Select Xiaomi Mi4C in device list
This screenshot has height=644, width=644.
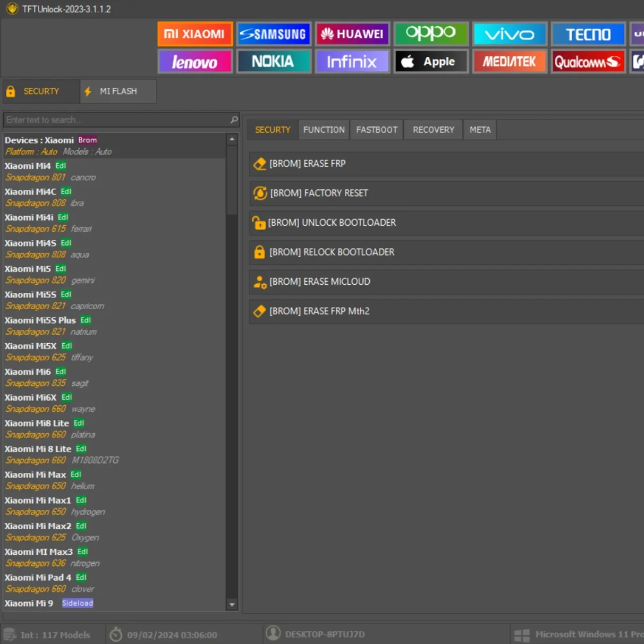click(114, 197)
